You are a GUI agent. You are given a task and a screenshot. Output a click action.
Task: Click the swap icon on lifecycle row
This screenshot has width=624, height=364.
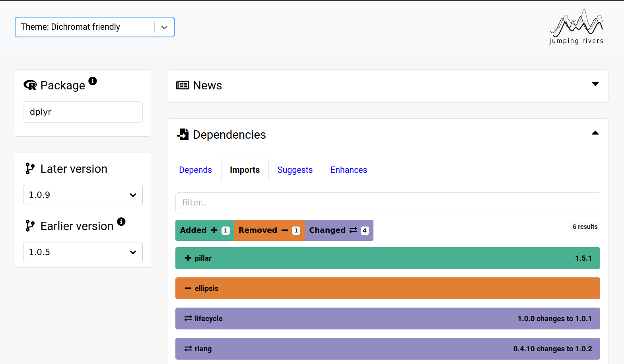pyautogui.click(x=188, y=318)
